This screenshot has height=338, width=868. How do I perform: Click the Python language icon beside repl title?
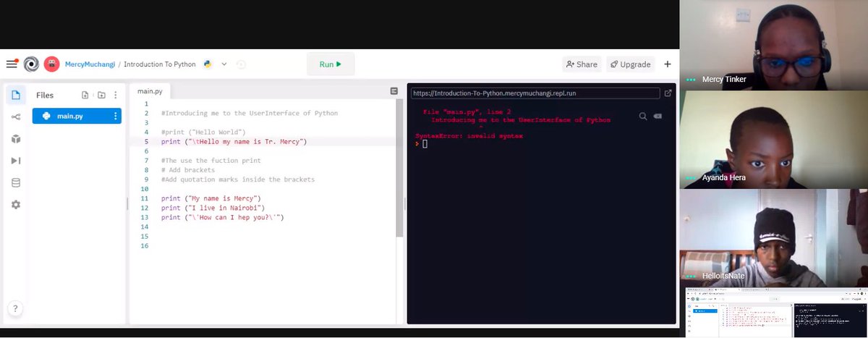pos(208,64)
